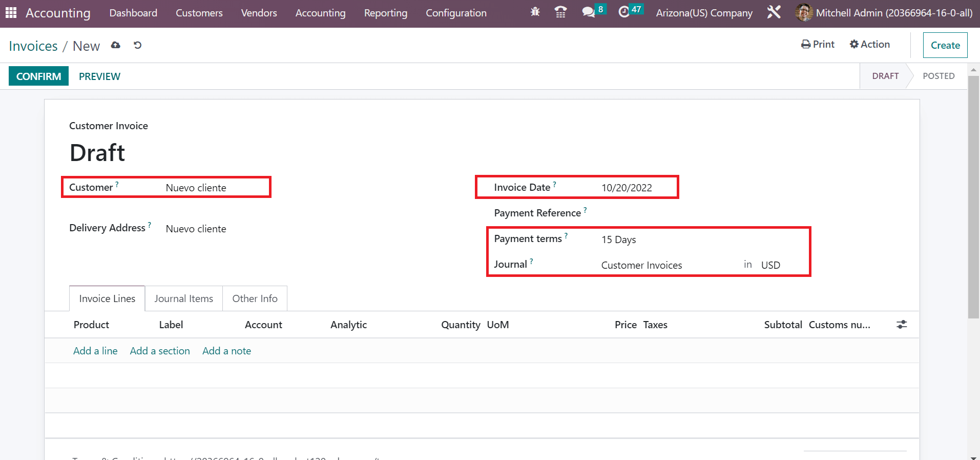
Task: Select the Invoice Lines tab
Action: [x=107, y=298]
